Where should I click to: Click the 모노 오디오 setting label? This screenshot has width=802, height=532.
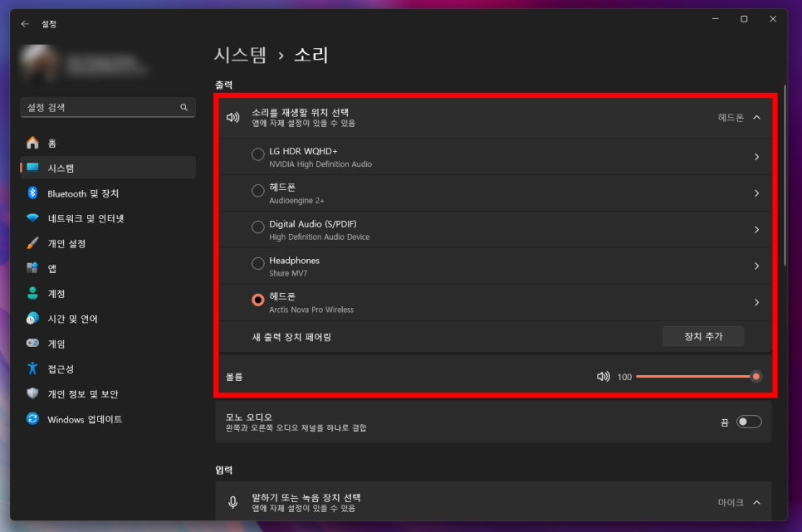tap(248, 417)
